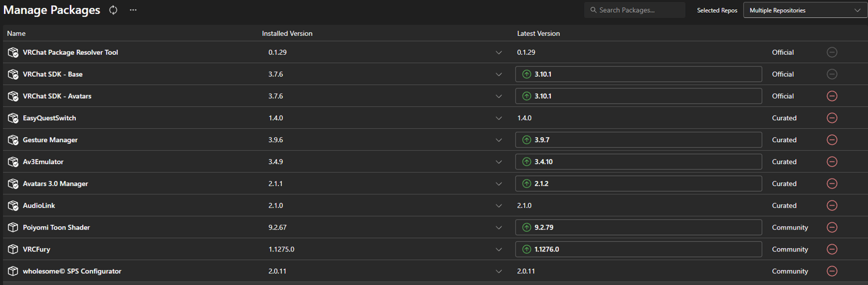The image size is (868, 285).
Task: Remove the AudioLink package
Action: pyautogui.click(x=832, y=206)
